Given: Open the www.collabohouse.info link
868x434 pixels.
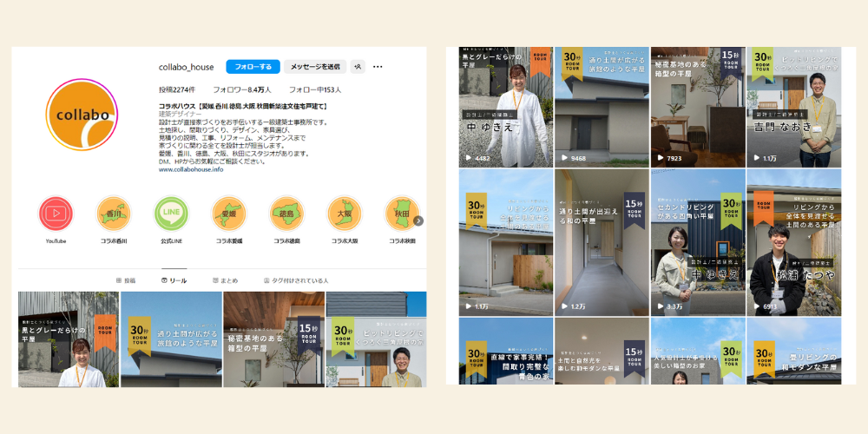Looking at the screenshot, I should [191, 170].
